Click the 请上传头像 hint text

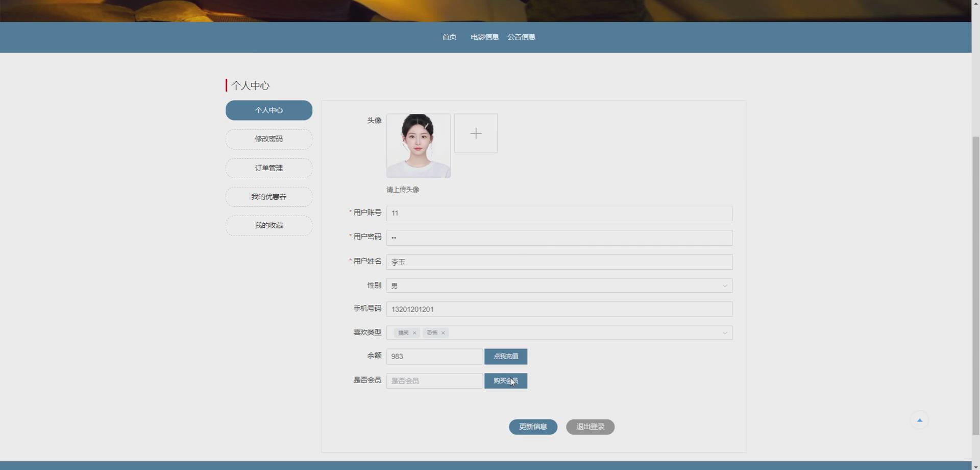click(403, 190)
